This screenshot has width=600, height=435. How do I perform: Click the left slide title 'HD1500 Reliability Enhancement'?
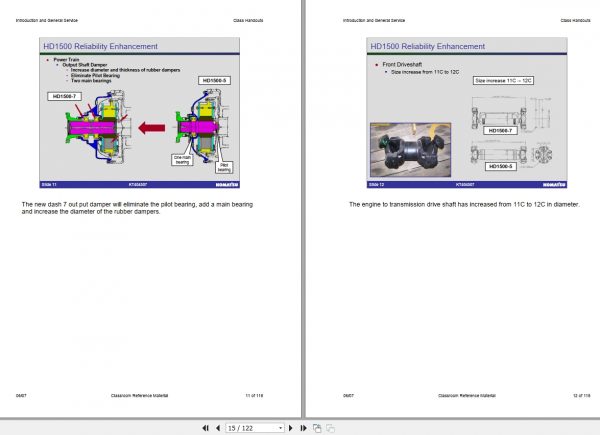pos(100,46)
